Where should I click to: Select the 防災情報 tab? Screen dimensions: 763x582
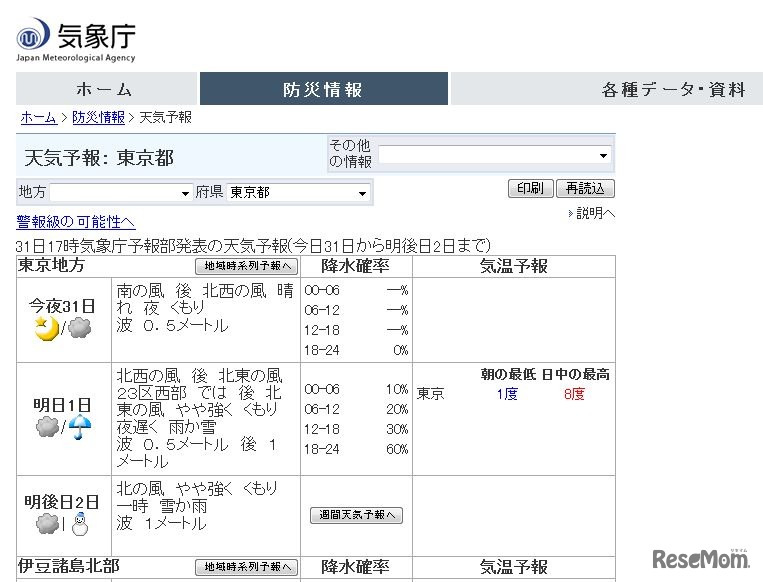(x=323, y=89)
